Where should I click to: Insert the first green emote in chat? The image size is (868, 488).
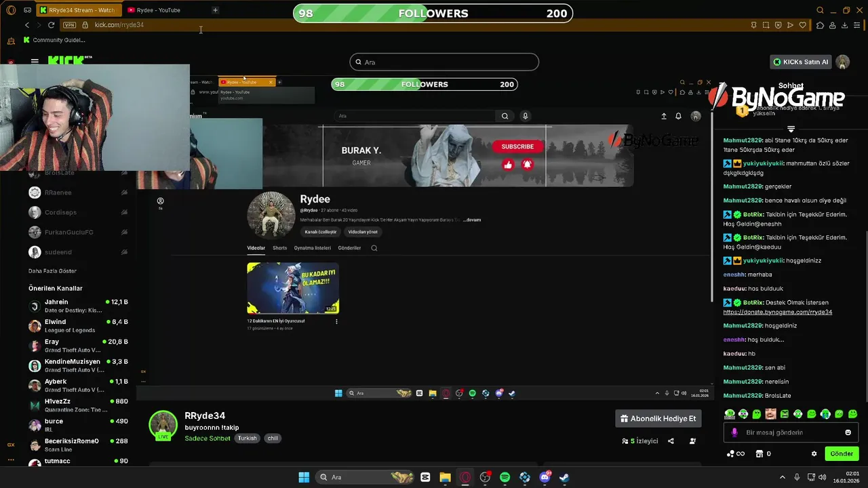(730, 414)
